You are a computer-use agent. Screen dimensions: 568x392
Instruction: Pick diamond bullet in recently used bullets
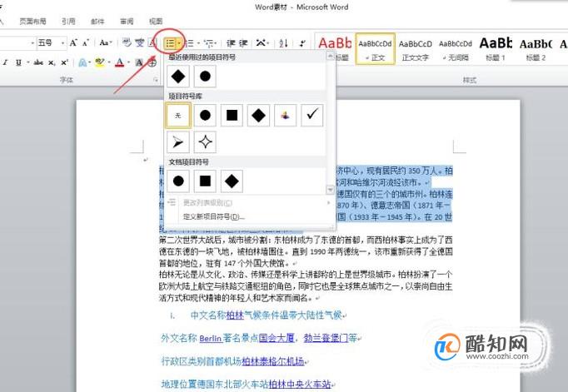178,76
